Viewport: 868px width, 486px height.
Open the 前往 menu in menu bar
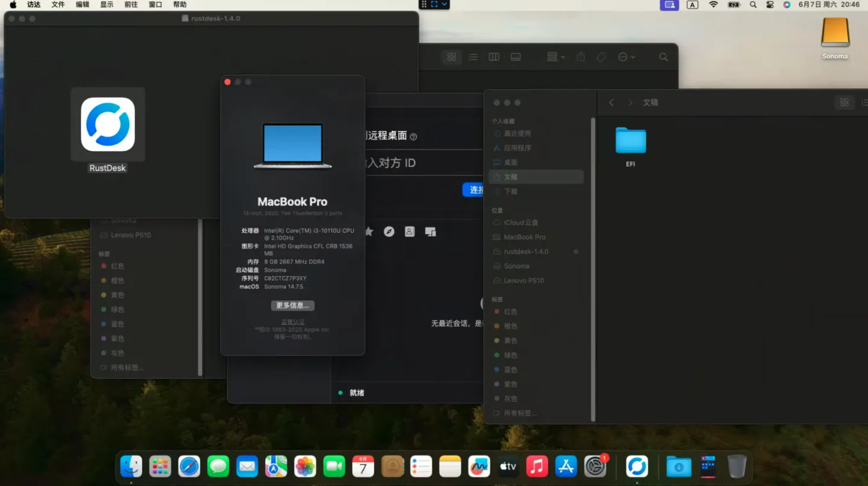(131, 4)
